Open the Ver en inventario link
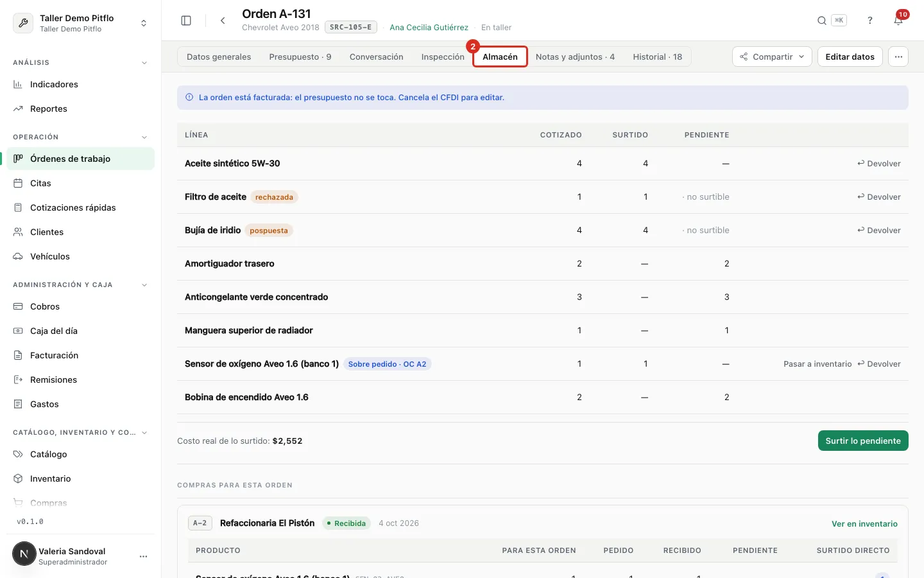The width and height of the screenshot is (924, 578). pos(864,523)
